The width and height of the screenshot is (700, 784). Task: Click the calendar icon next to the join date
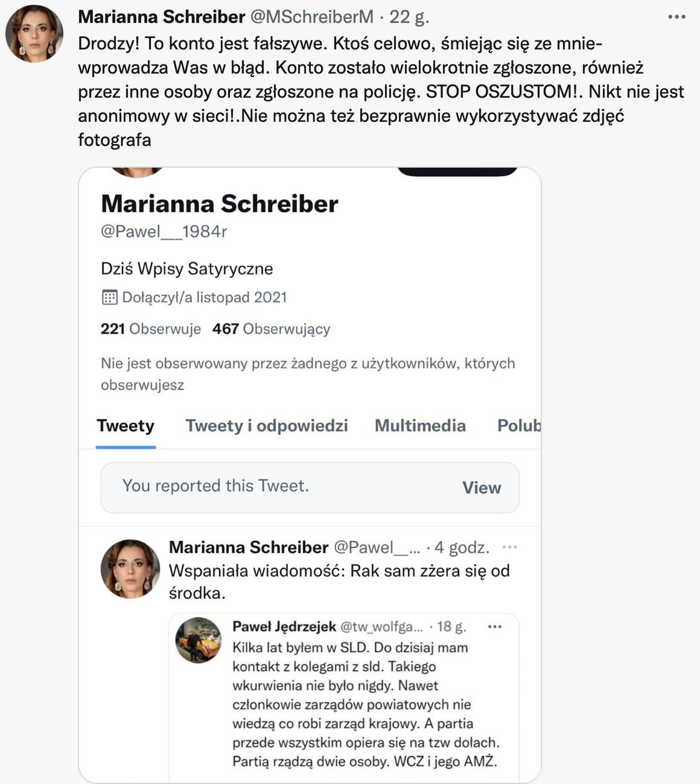point(109,297)
